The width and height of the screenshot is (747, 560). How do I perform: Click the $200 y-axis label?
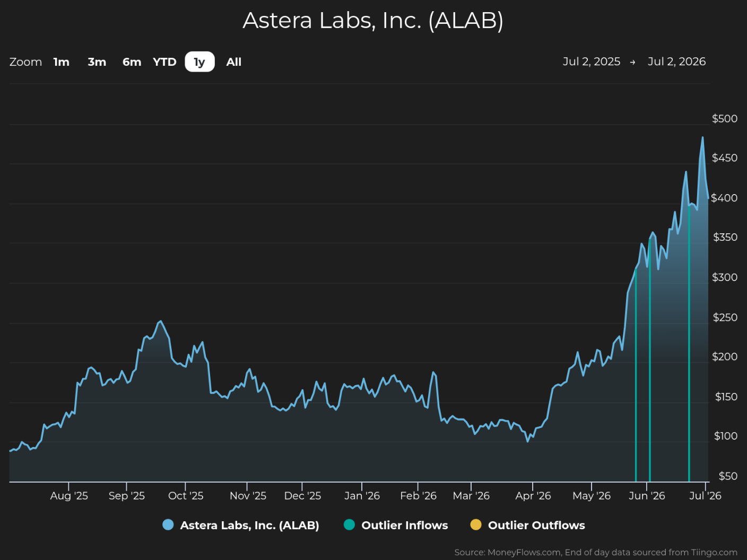725,357
